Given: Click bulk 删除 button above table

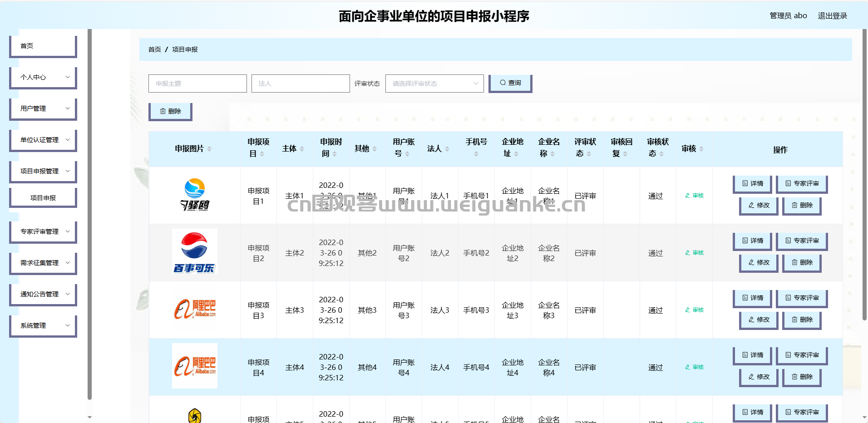Looking at the screenshot, I should (x=170, y=111).
